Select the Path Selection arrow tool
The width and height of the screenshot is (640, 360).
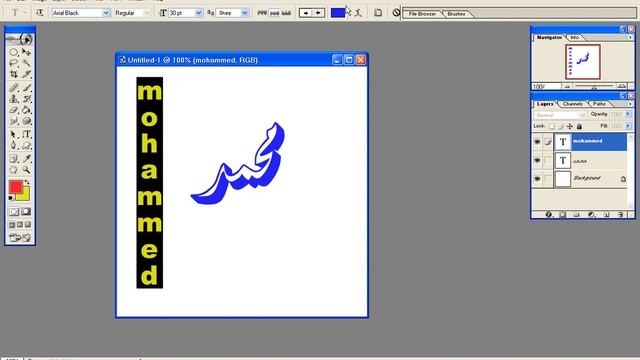[x=13, y=134]
